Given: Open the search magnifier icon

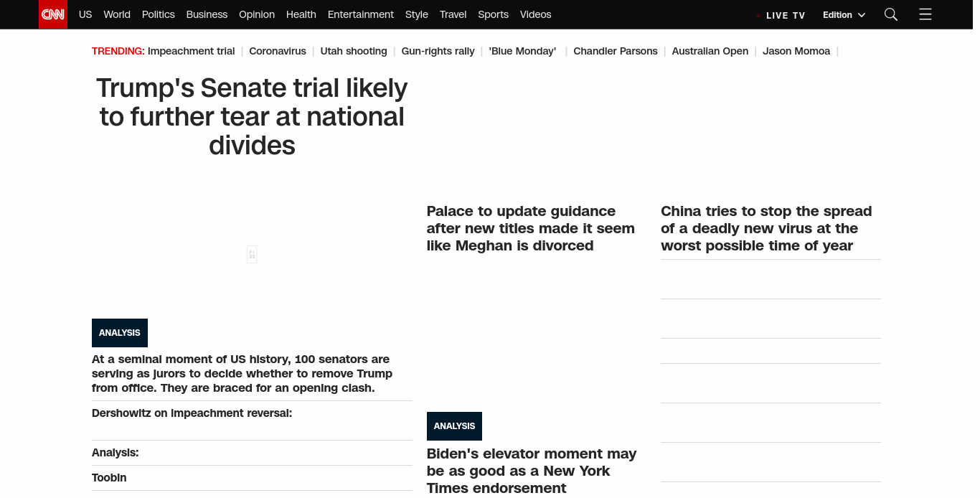Looking at the screenshot, I should 891,14.
